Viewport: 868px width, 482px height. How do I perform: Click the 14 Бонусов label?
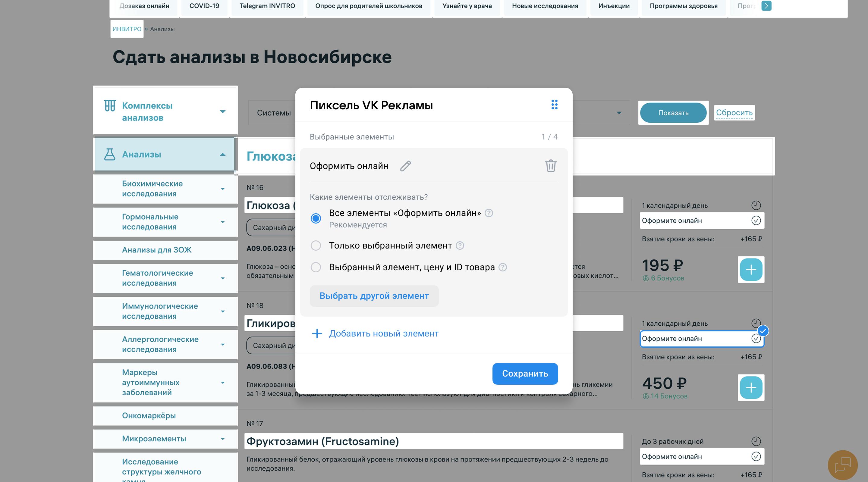[x=665, y=396]
